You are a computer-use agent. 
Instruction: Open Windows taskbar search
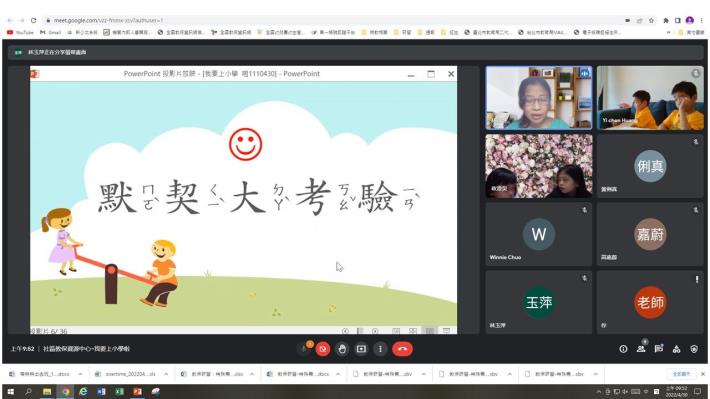(29, 391)
